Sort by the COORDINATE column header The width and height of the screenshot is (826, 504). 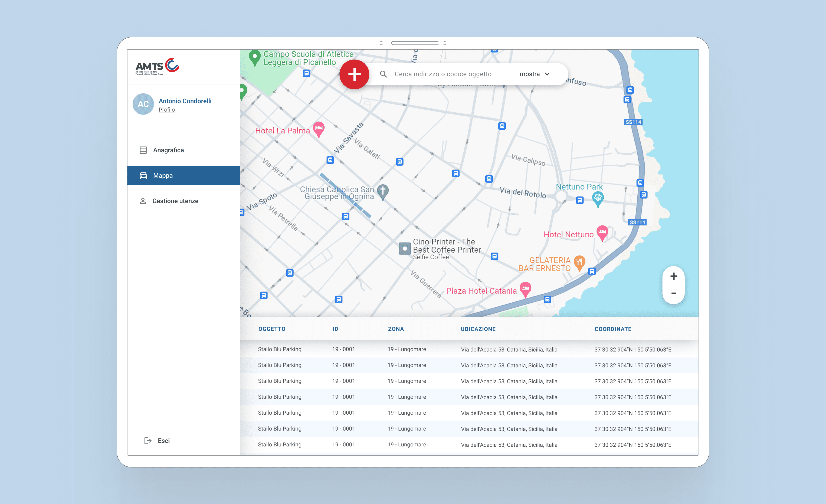click(613, 329)
